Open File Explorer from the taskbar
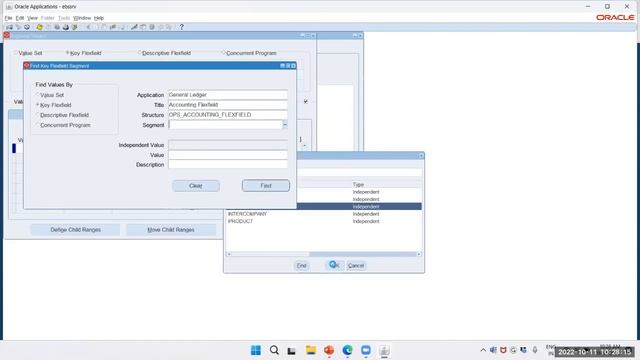This screenshot has height=360, width=640. click(311, 350)
